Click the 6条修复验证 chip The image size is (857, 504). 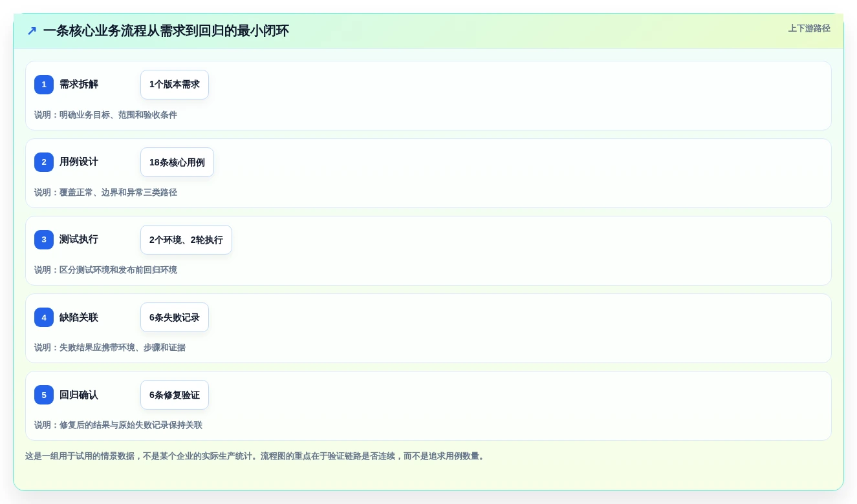click(175, 395)
